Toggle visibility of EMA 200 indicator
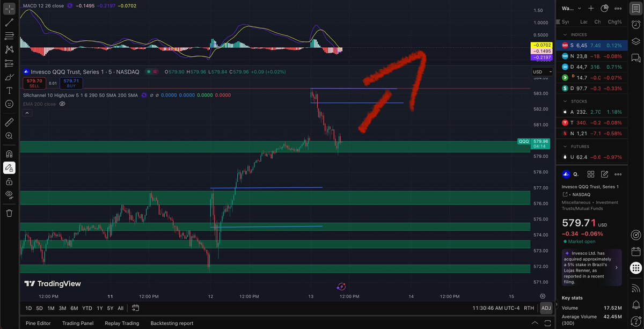The image size is (644, 329). pyautogui.click(x=62, y=104)
